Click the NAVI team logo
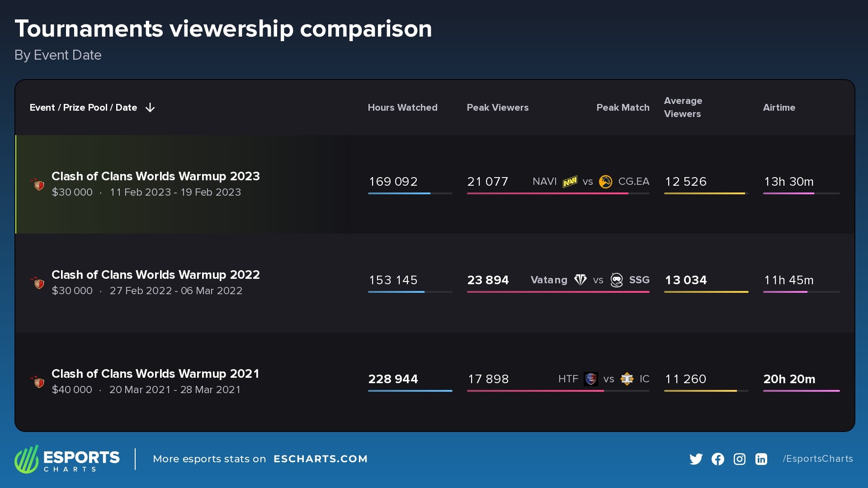The width and height of the screenshot is (868, 488). 570,182
